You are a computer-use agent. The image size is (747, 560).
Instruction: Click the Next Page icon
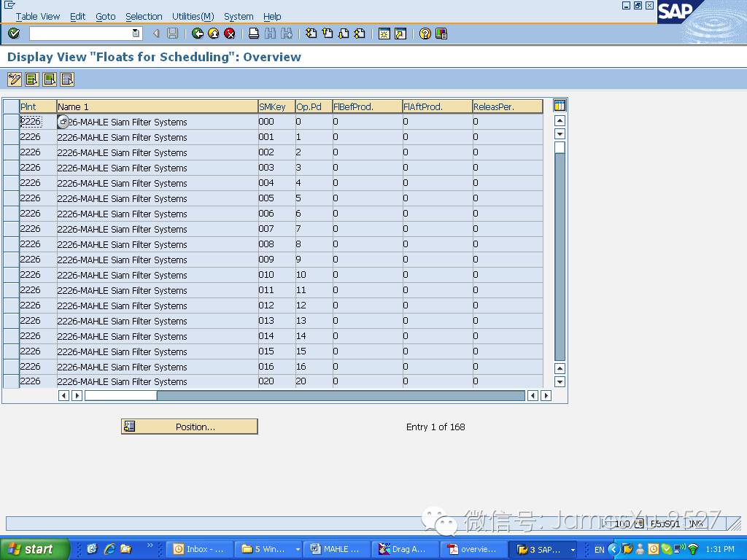pyautogui.click(x=344, y=34)
